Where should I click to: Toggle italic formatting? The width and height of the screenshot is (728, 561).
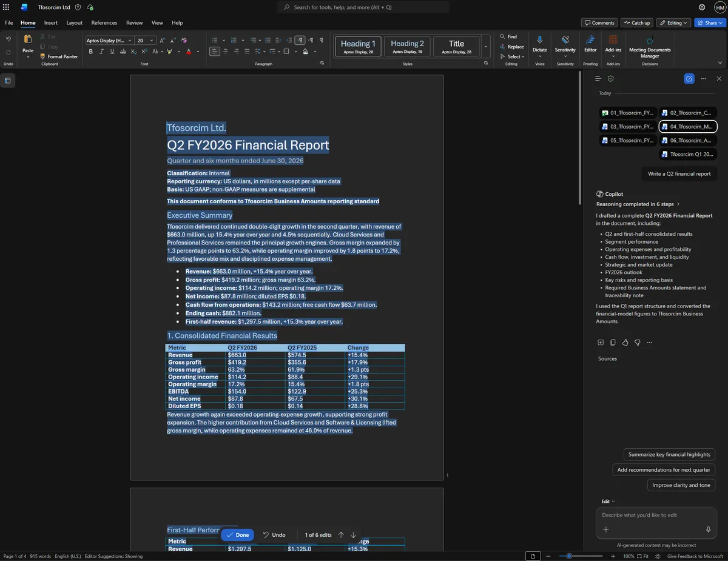tap(101, 52)
